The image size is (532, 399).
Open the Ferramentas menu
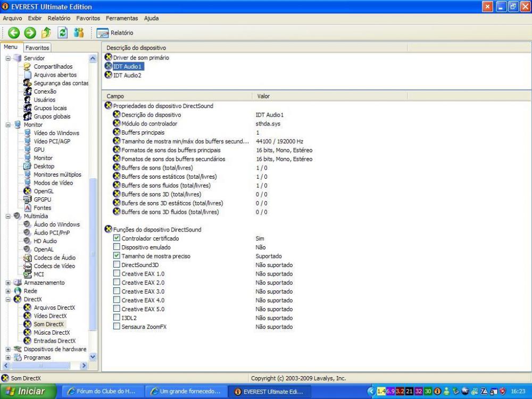point(122,18)
